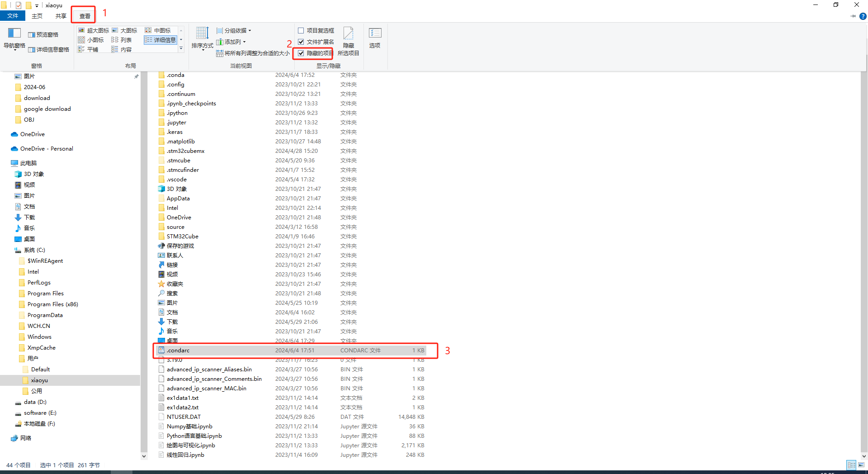The height and width of the screenshot is (474, 868).
Task: Select 内容 content layout
Action: [122, 49]
